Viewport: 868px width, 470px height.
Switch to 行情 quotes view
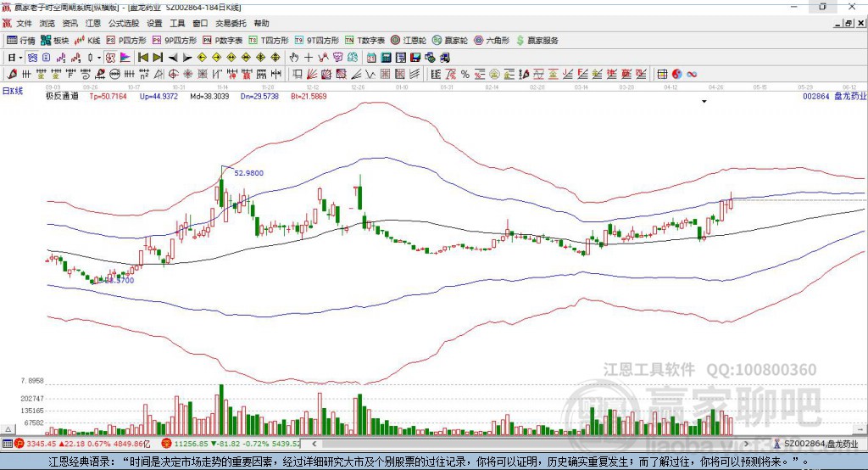21,41
